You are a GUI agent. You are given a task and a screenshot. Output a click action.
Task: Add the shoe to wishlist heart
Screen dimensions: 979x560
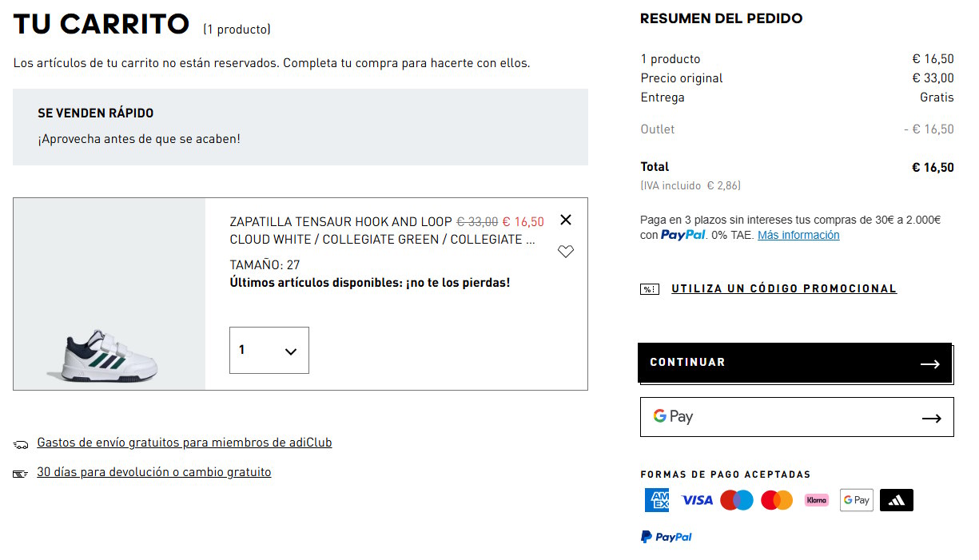(566, 252)
